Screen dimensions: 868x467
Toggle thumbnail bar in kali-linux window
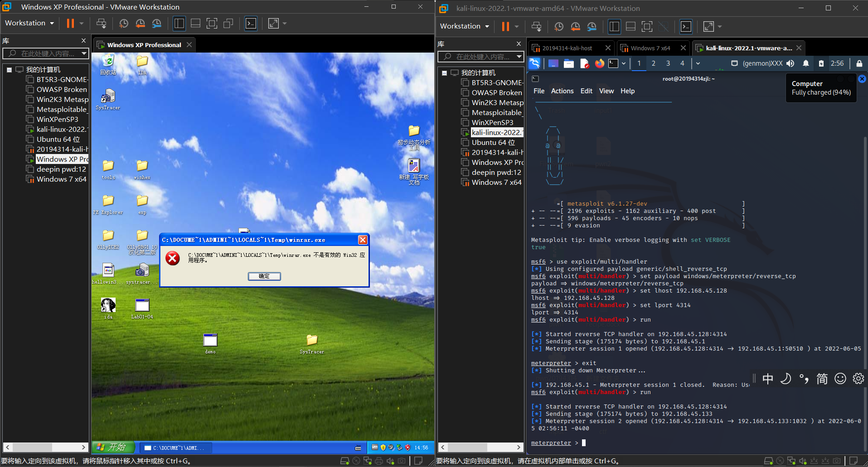point(630,26)
